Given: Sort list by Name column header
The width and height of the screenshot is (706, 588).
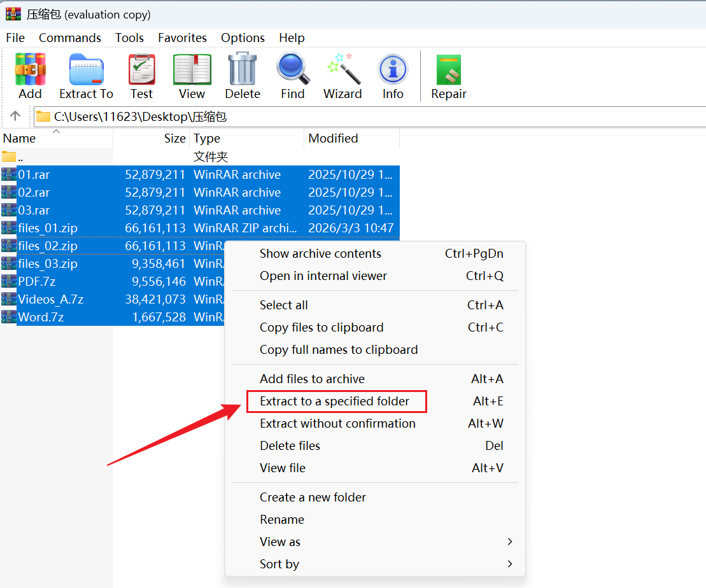Looking at the screenshot, I should [x=20, y=139].
